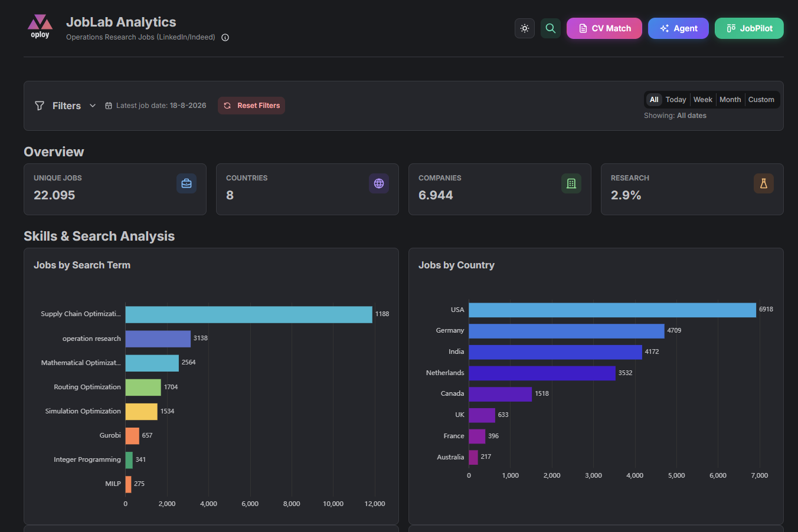Select the Germany bar
Image resolution: width=798 pixels, height=532 pixels.
click(567, 331)
